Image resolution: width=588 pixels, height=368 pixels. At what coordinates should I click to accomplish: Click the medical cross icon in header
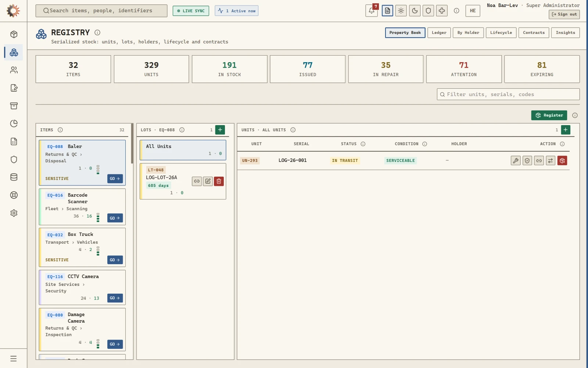[x=442, y=11]
